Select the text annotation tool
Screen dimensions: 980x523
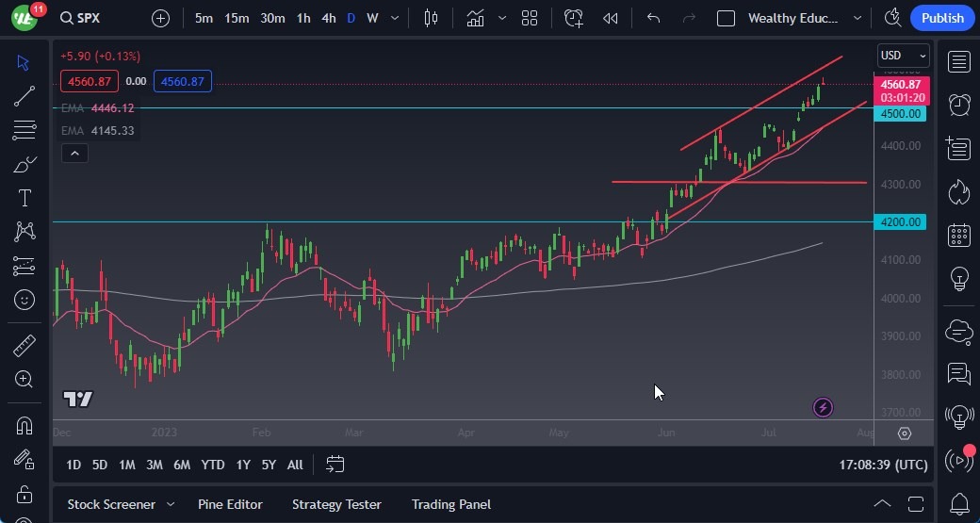click(x=24, y=198)
